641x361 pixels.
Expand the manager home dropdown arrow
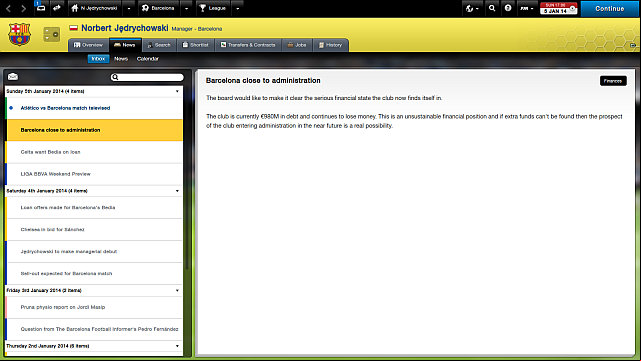click(129, 8)
